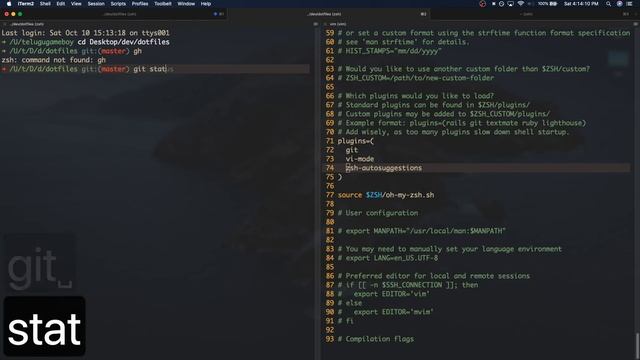This screenshot has height=360, width=640.
Task: Click line 72 git plugin entry
Action: click(351, 150)
